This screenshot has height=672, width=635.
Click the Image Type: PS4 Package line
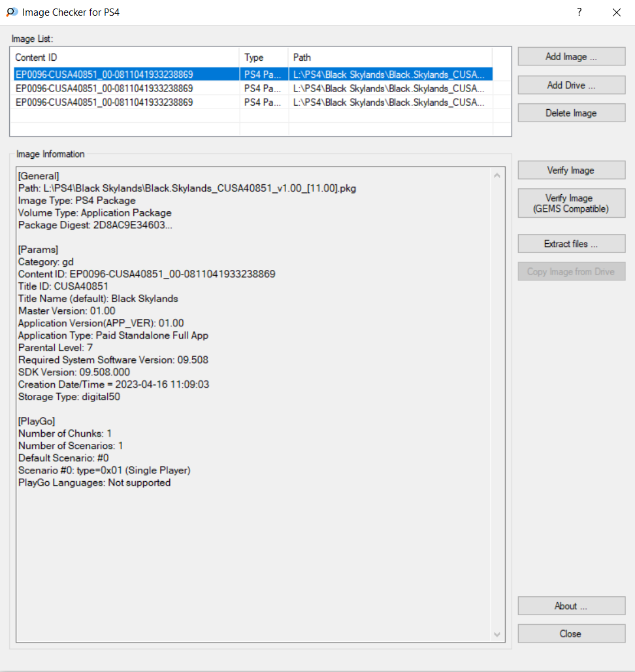point(76,201)
